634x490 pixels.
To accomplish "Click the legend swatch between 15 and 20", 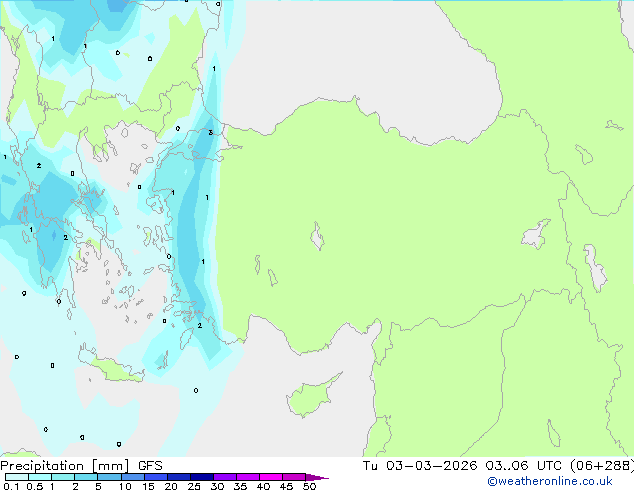I will [x=155, y=477].
